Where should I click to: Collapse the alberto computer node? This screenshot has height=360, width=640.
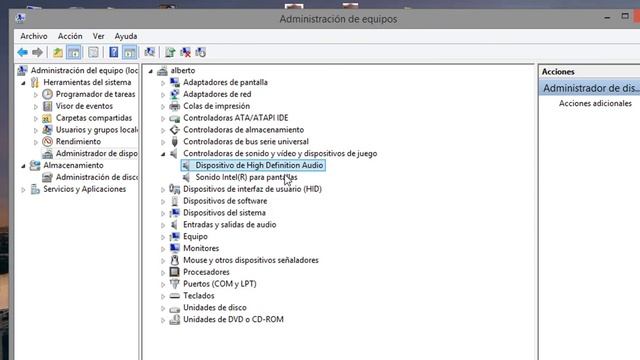click(151, 71)
